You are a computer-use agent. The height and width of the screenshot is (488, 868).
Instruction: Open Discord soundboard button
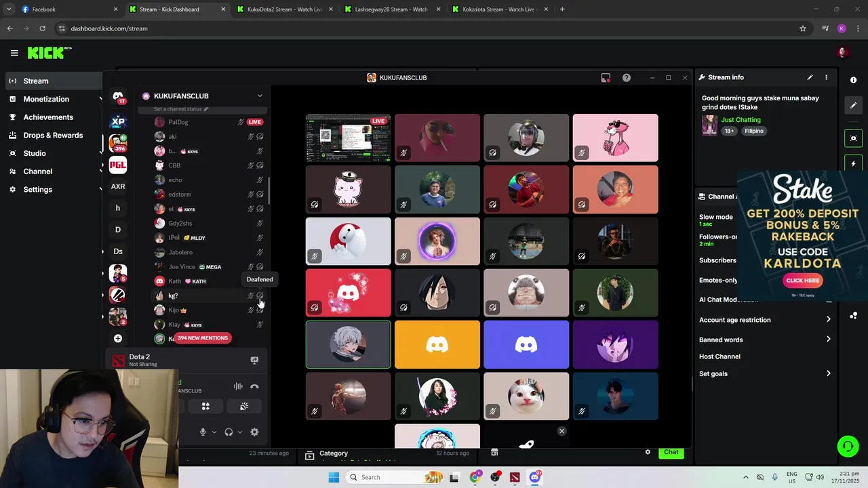tap(244, 406)
